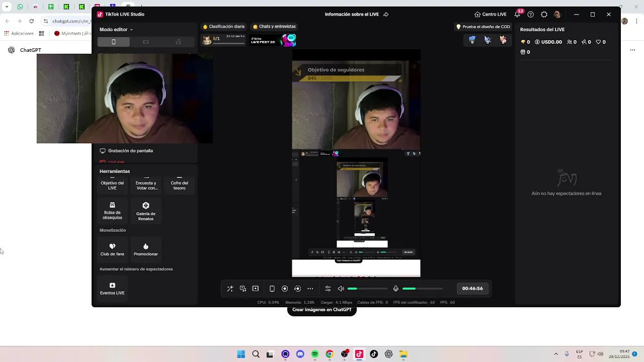Open notifications bell with 12 badge

[517, 15]
